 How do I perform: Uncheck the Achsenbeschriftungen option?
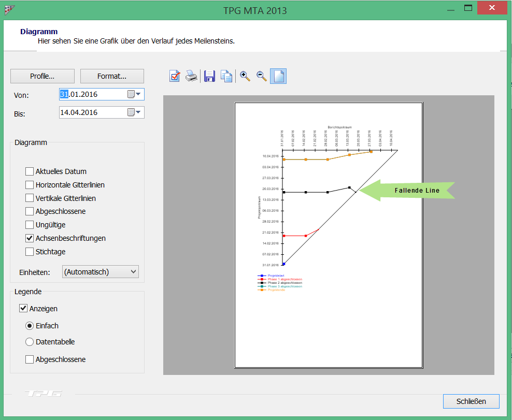(x=30, y=238)
